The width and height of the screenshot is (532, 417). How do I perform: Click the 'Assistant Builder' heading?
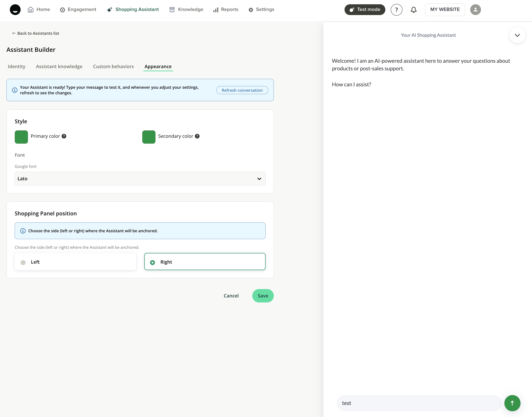click(x=31, y=50)
